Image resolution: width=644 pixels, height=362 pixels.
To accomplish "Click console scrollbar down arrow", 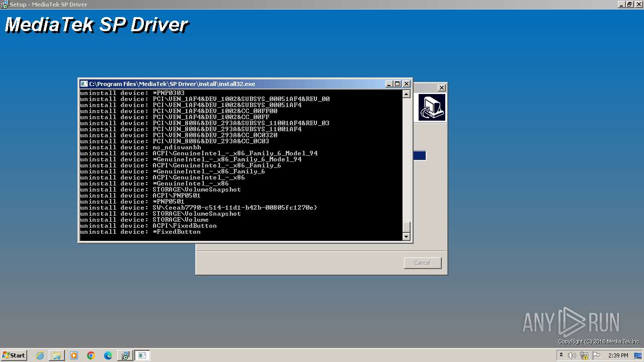I will [x=407, y=236].
